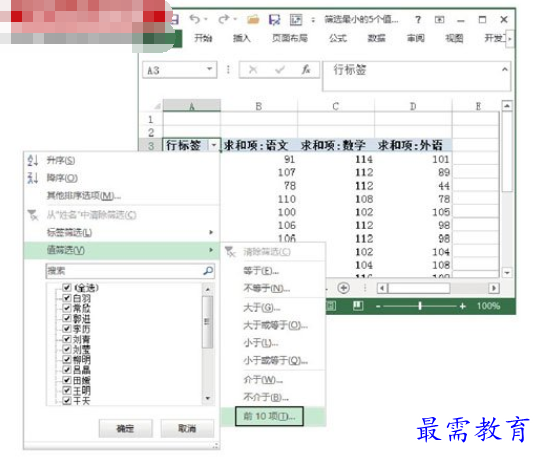Click the descending sort Z-A icon
538x461 pixels.
tap(33, 178)
